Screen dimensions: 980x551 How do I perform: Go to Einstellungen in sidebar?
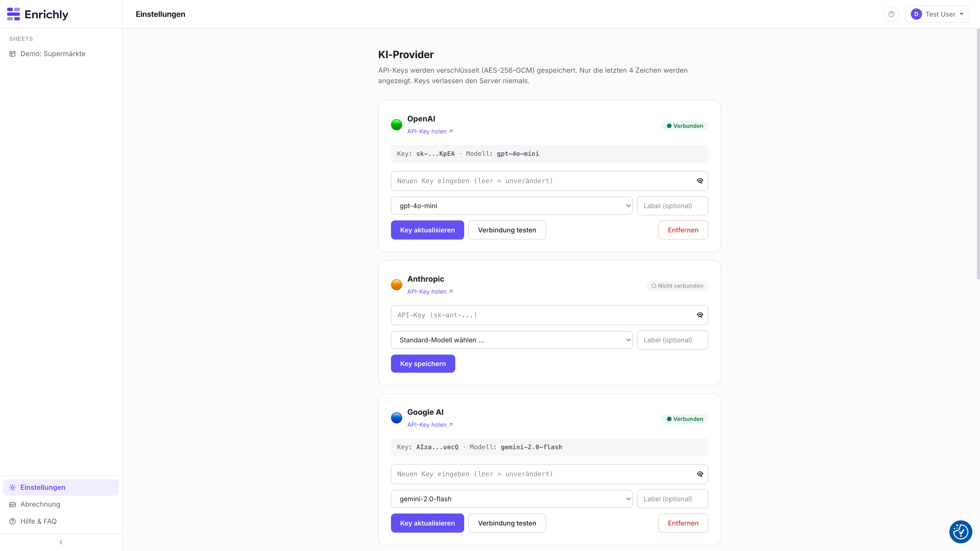coord(61,487)
